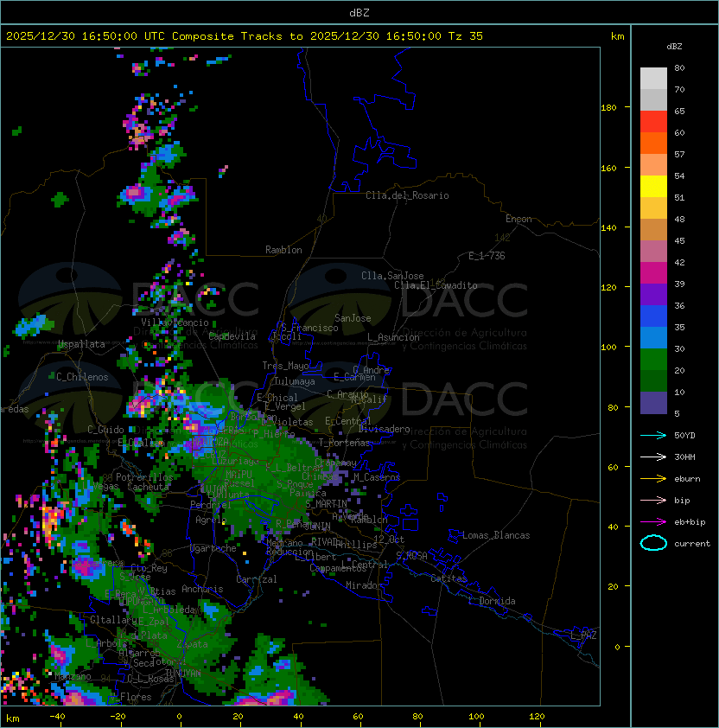This screenshot has height=728, width=719.
Task: Click the 100 km mark on bottom axis
Action: [477, 717]
